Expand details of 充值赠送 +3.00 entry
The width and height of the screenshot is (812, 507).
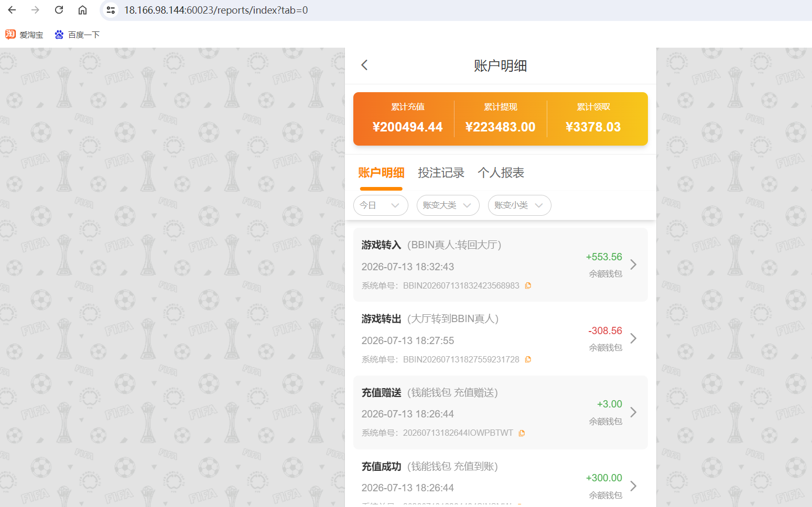[x=633, y=412]
